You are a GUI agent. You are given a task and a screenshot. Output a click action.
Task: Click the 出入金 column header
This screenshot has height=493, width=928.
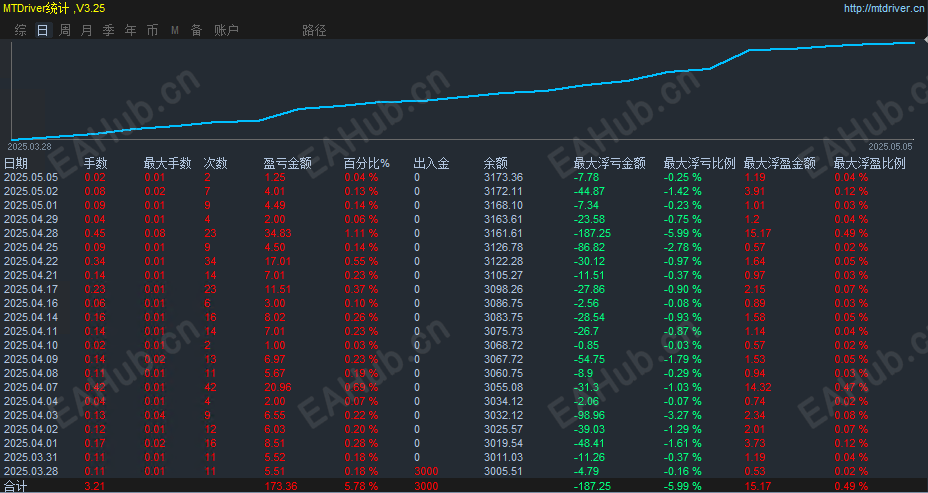click(431, 163)
